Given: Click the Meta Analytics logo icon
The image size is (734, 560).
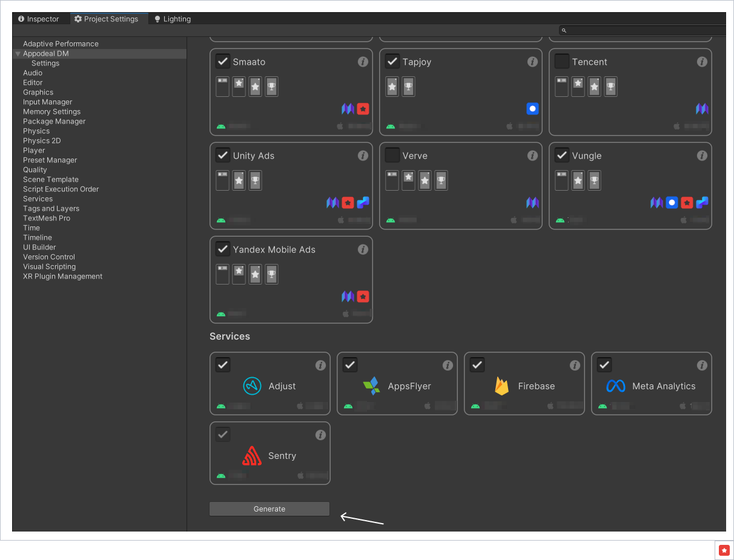Looking at the screenshot, I should click(x=615, y=386).
